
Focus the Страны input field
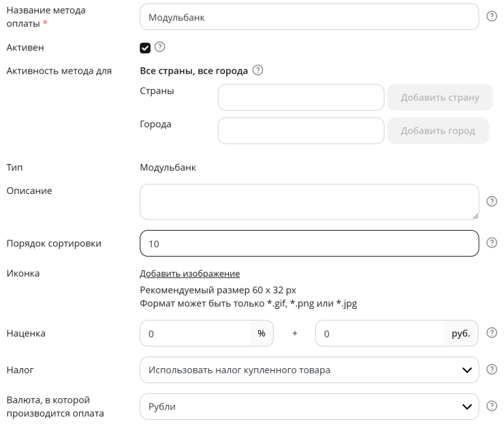coord(301,97)
